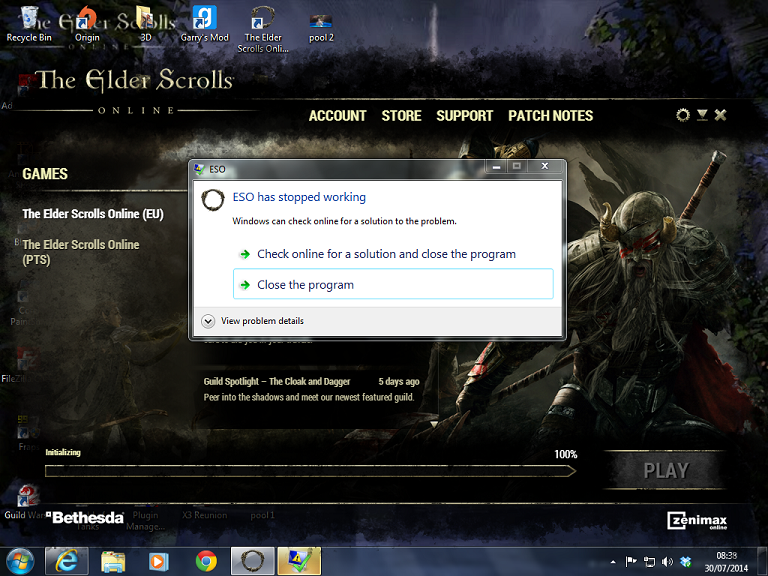
Task: Expand View problem details chevron
Action: (x=208, y=321)
